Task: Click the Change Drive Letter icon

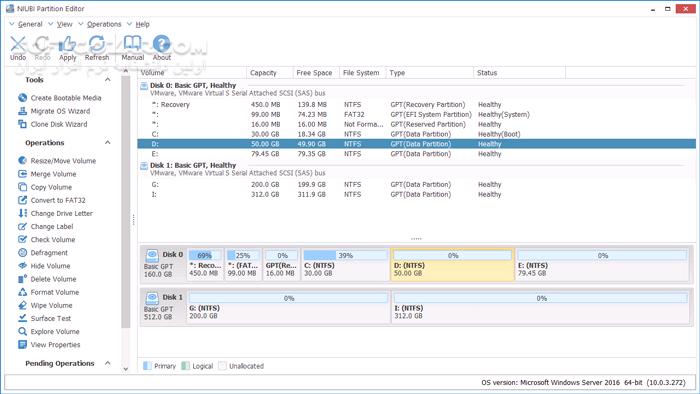Action: [x=22, y=213]
